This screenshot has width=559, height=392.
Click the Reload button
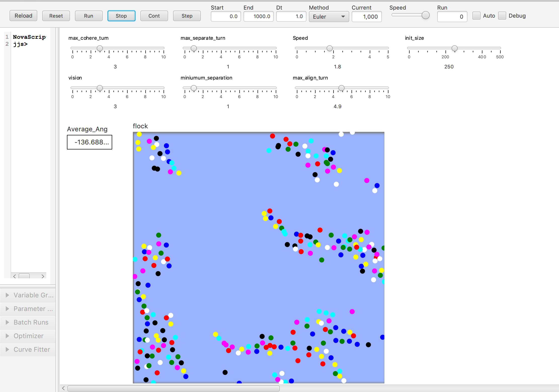tap(23, 16)
